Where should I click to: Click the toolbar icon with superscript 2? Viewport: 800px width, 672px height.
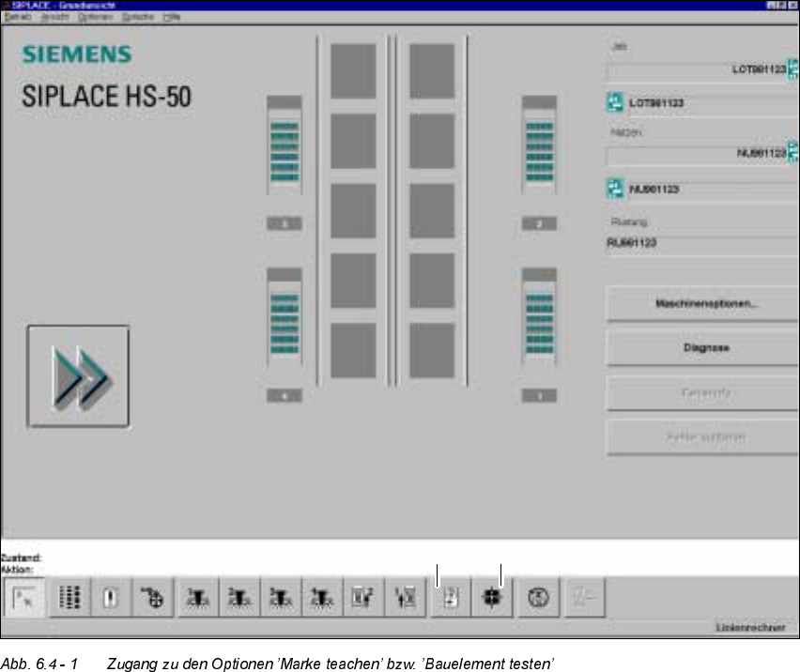(x=363, y=597)
